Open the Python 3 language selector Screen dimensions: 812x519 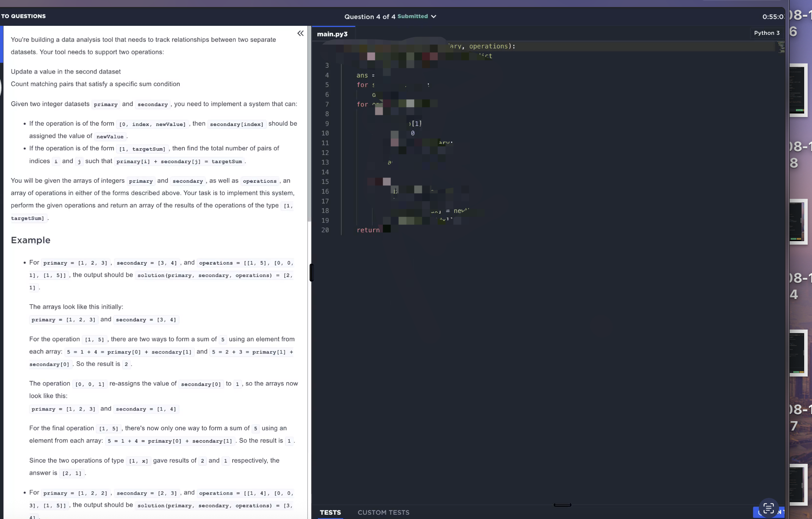(767, 33)
